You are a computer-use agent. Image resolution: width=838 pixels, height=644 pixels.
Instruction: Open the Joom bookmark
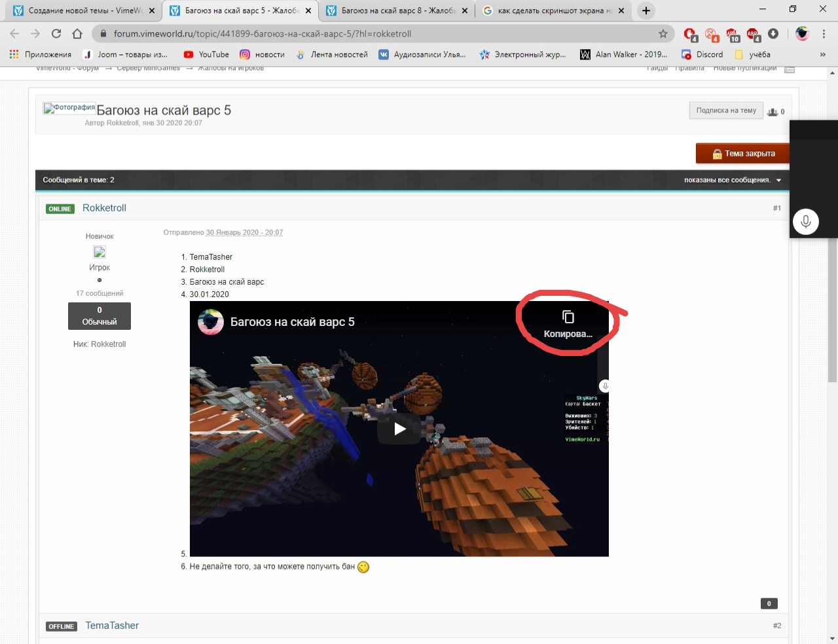point(126,55)
